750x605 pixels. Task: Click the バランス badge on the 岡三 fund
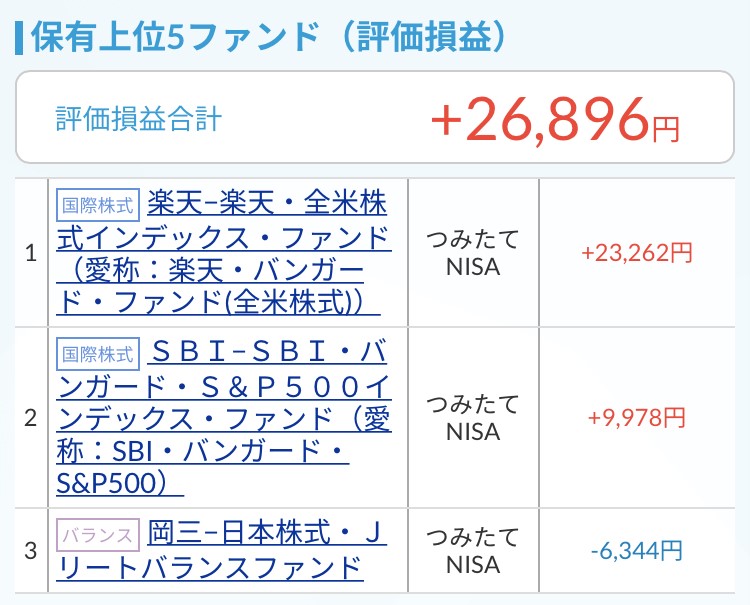[x=97, y=535]
